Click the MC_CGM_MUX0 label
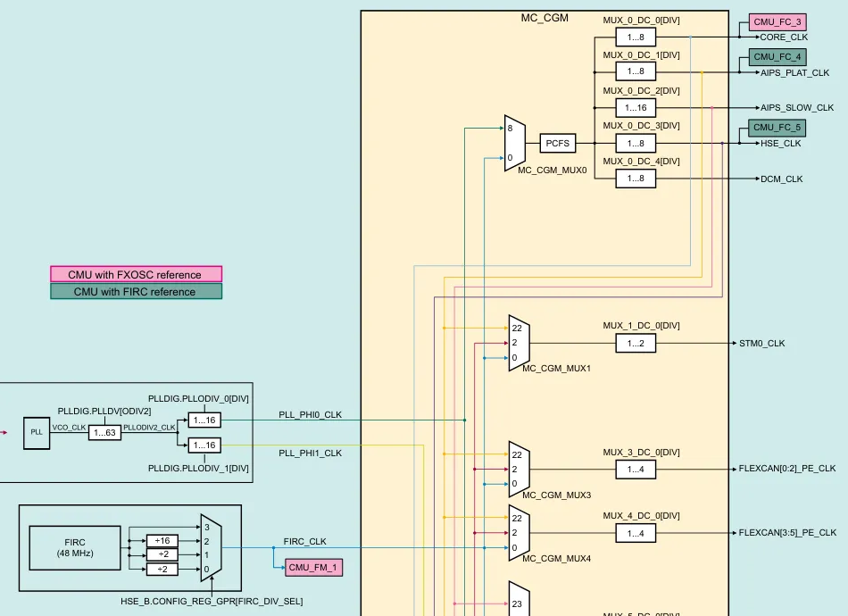The image size is (848, 616). point(553,171)
